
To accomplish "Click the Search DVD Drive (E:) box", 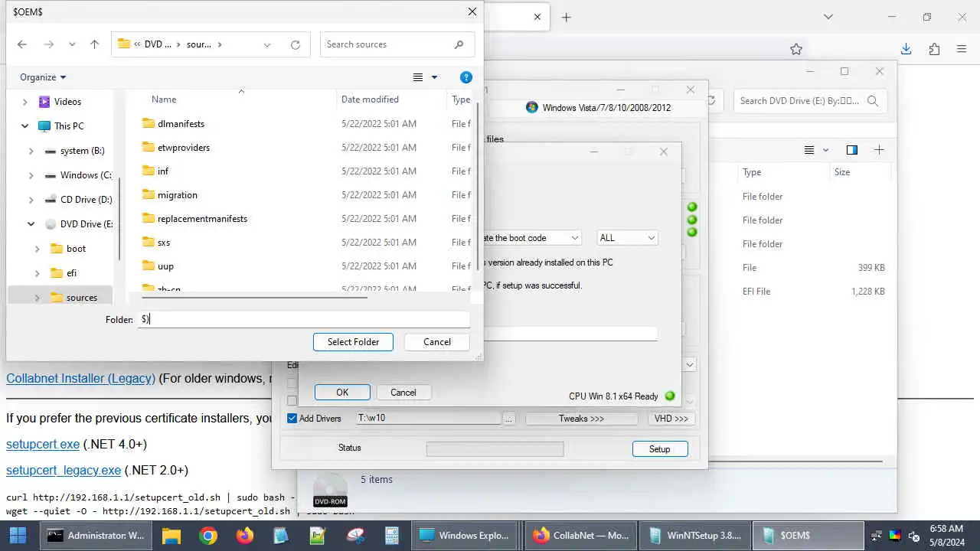I will pos(810,101).
